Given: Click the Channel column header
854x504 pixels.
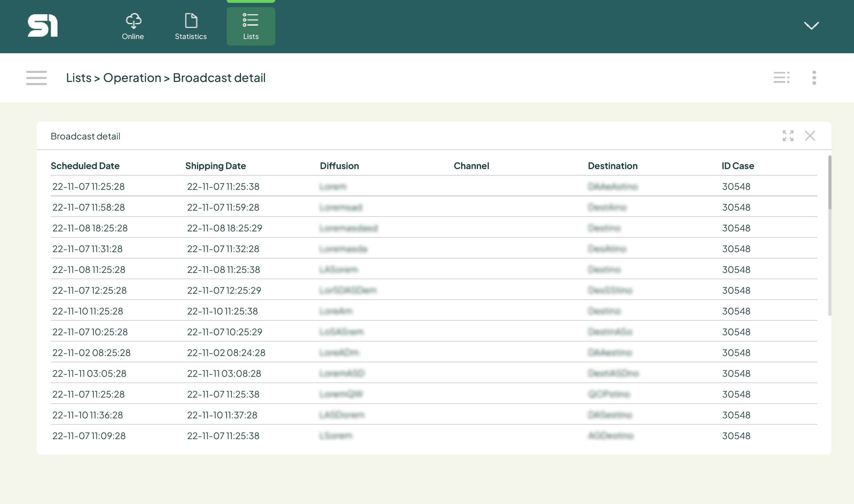Looking at the screenshot, I should click(471, 166).
